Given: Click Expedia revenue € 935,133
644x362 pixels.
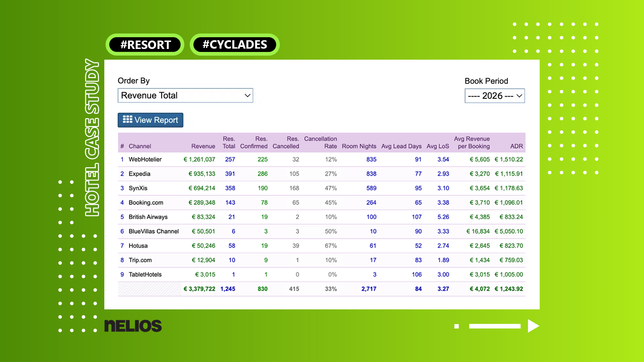Looking at the screenshot, I should pos(202,174).
